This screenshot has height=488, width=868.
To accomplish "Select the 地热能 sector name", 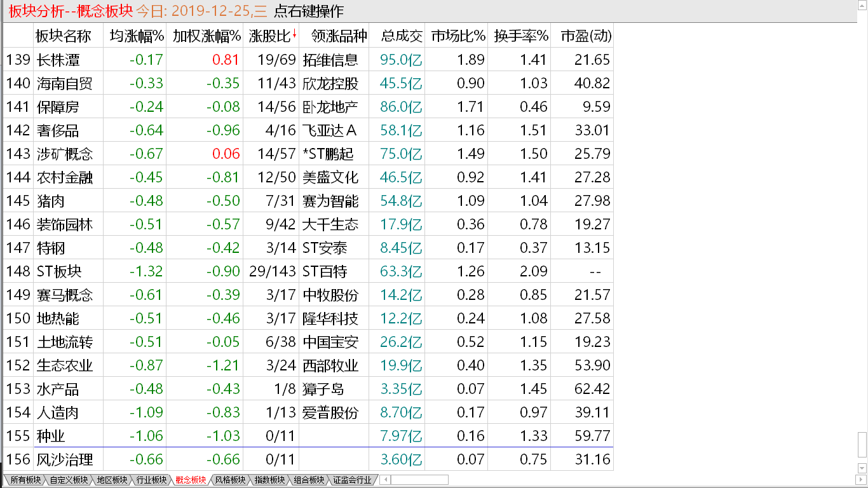I will coord(58,318).
